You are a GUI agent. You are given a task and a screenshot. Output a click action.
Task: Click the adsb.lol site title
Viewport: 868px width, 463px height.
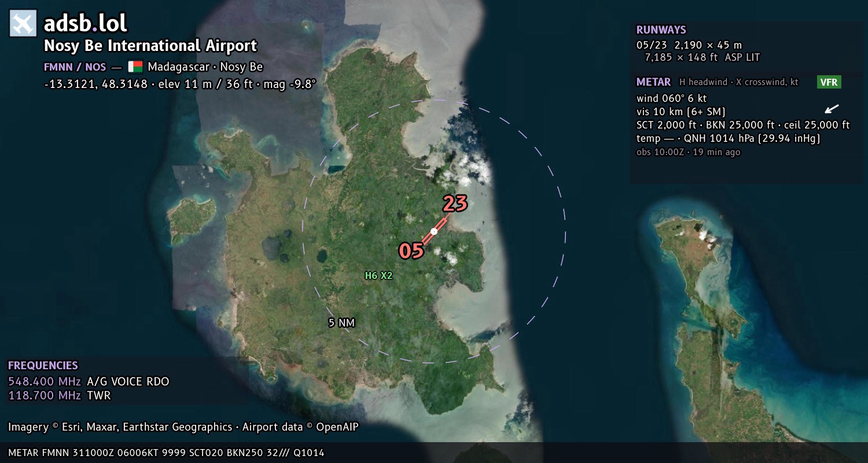point(86,23)
